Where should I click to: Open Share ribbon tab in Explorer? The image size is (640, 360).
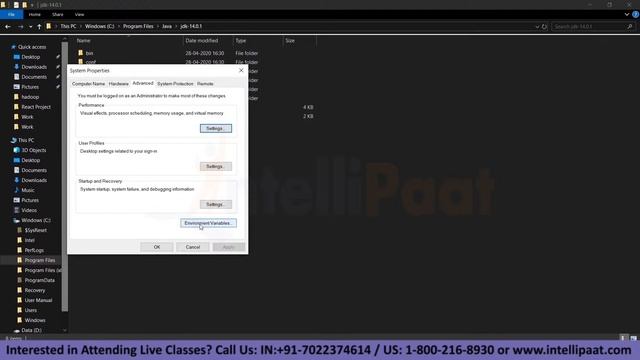click(58, 14)
